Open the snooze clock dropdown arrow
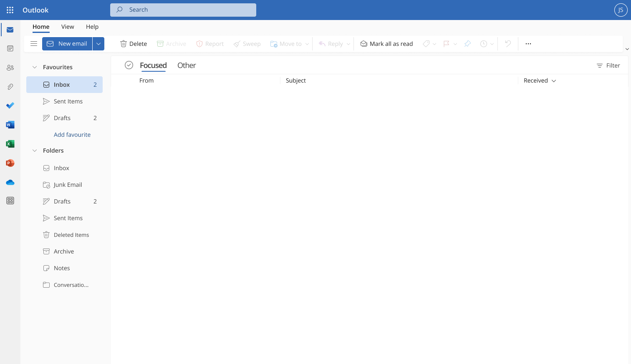This screenshot has width=631, height=364. pyautogui.click(x=492, y=44)
